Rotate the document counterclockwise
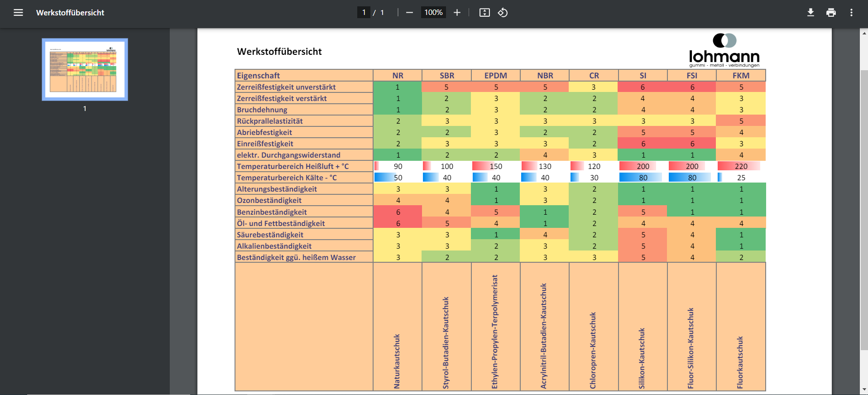This screenshot has height=395, width=868. pos(503,13)
